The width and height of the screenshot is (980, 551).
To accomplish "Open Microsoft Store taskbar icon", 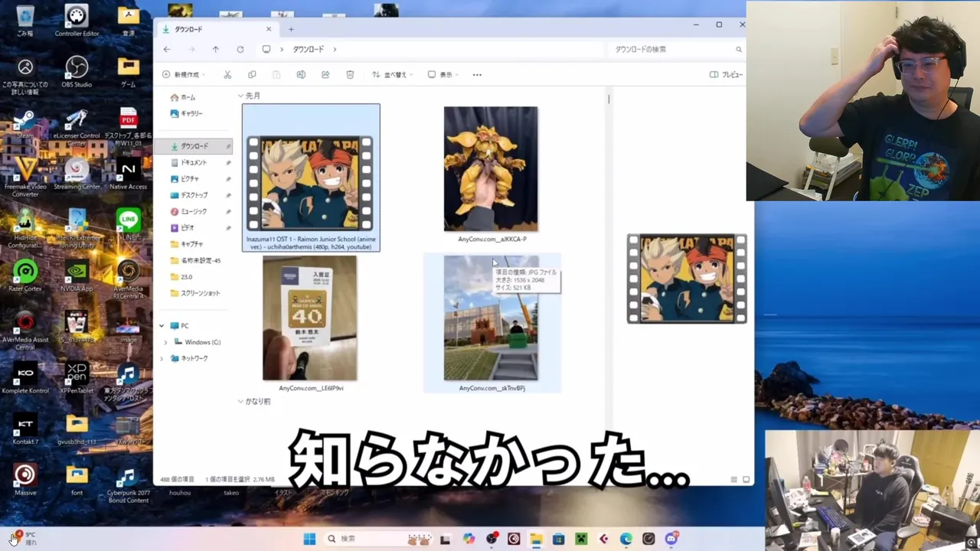I will click(x=559, y=539).
